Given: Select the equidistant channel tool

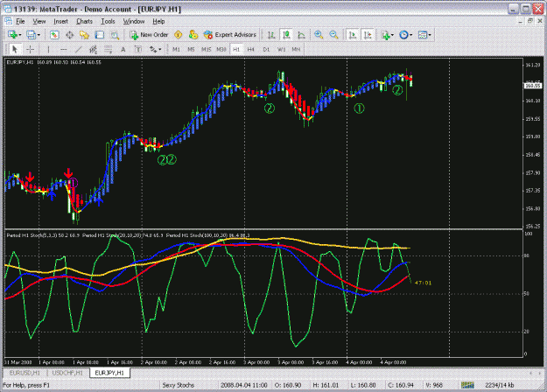Looking at the screenshot, I should [93, 50].
